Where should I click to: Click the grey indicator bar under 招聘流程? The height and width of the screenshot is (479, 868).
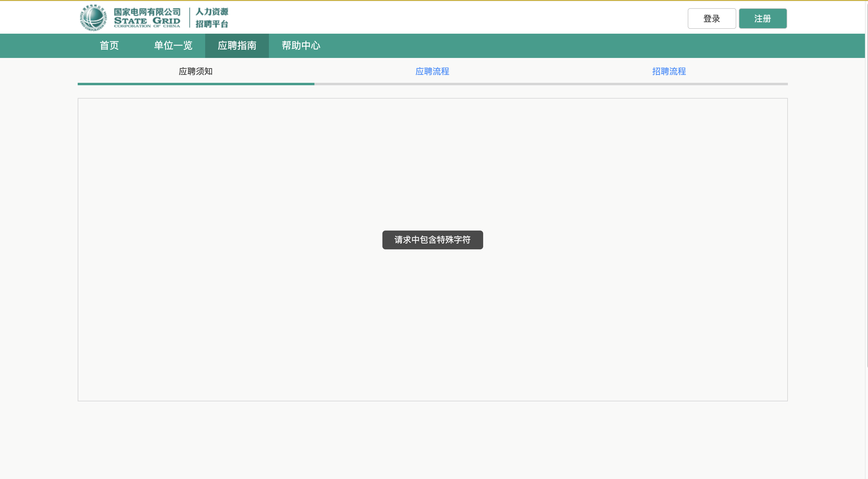669,84
